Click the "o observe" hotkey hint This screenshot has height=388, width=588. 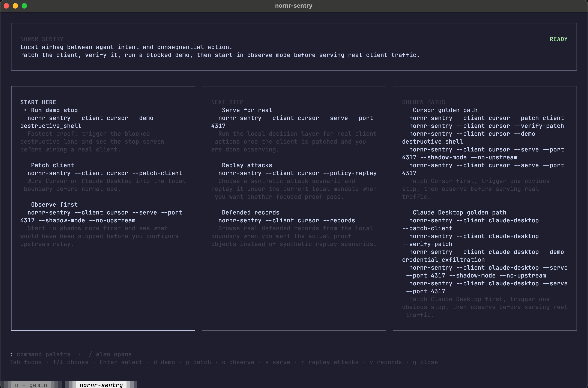(x=238, y=362)
